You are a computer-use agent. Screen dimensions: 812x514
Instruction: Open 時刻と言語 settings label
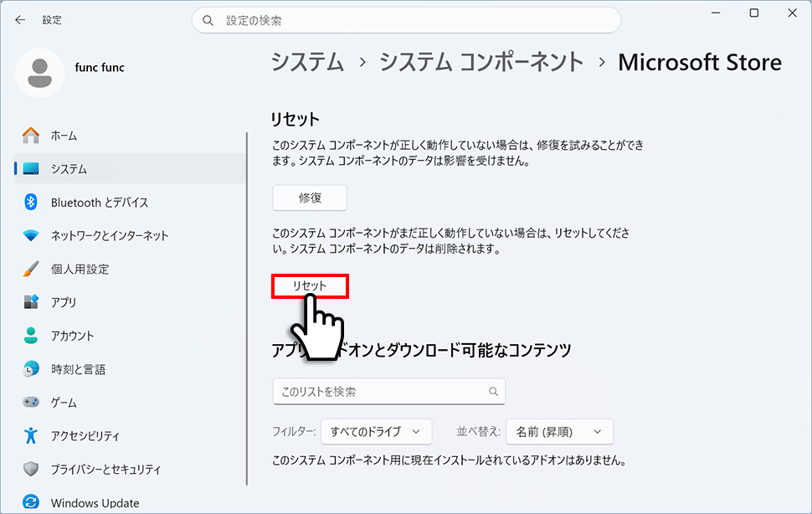tap(78, 369)
